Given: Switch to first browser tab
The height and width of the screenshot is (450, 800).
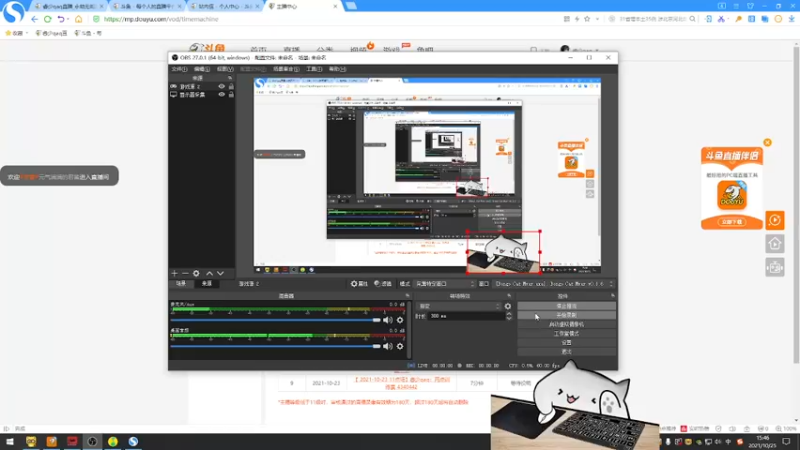Looking at the screenshot, I should click(69, 6).
